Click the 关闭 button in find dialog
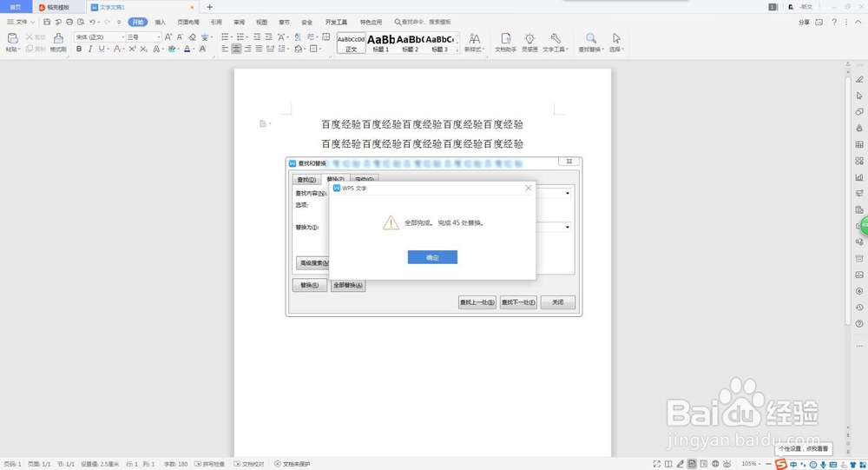This screenshot has width=868, height=470. tap(558, 302)
